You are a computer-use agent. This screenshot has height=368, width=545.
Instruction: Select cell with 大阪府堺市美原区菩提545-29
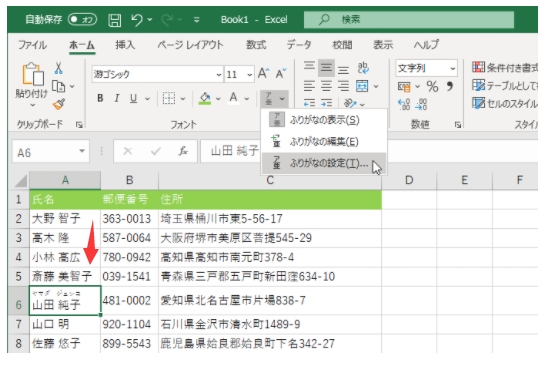tap(270, 238)
